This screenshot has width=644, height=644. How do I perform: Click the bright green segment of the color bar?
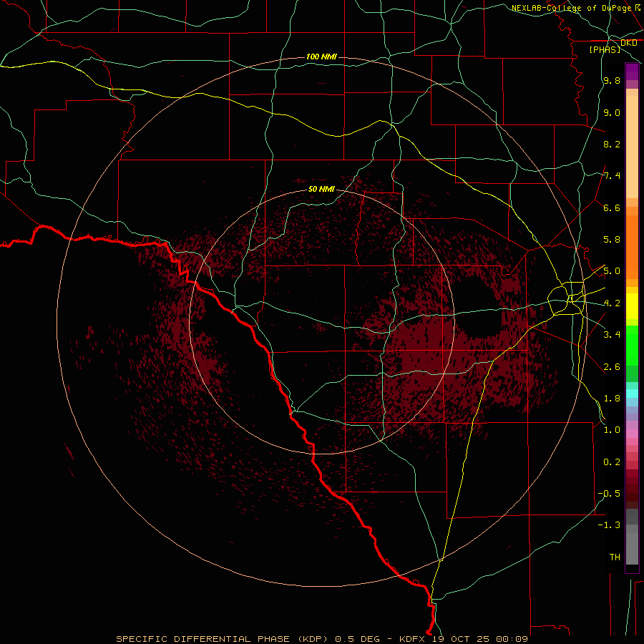click(x=632, y=345)
